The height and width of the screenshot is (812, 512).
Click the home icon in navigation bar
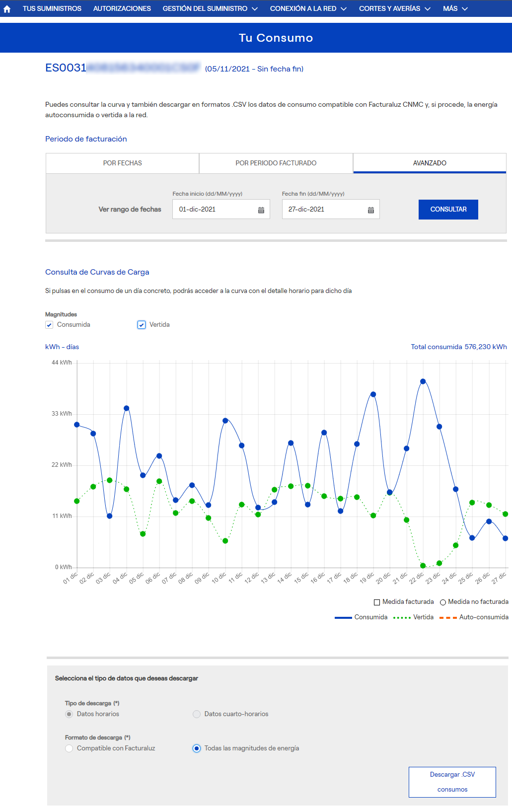pyautogui.click(x=7, y=9)
